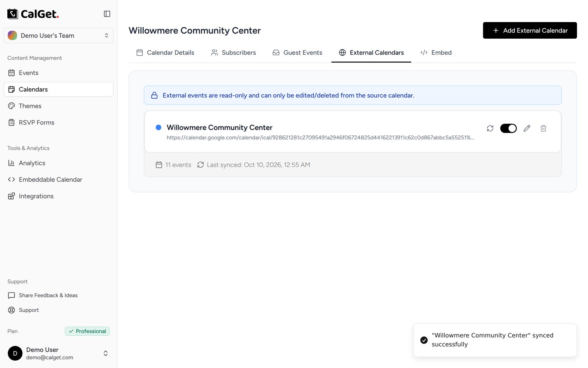The width and height of the screenshot is (588, 368).
Task: Open the Embed tab
Action: pyautogui.click(x=436, y=53)
